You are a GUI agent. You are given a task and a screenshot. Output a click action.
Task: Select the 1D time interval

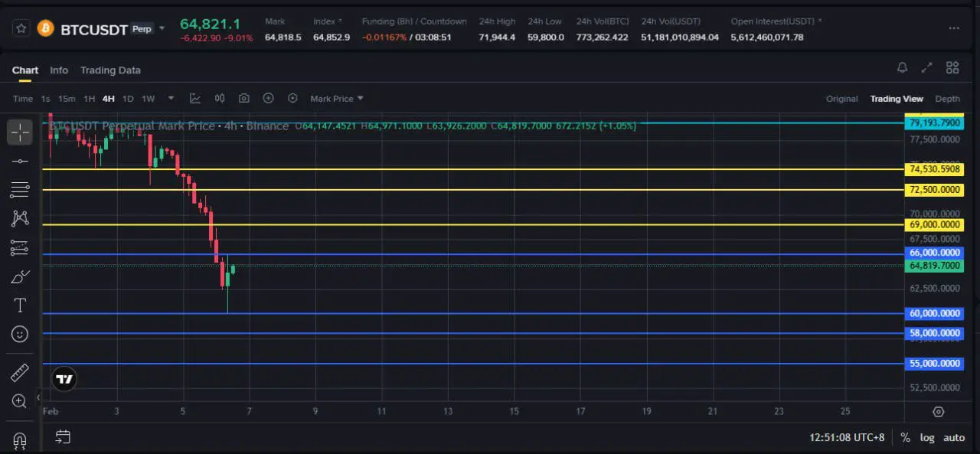[128, 99]
